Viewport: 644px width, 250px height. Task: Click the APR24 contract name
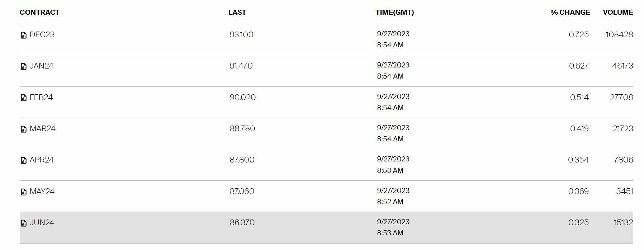coord(42,160)
